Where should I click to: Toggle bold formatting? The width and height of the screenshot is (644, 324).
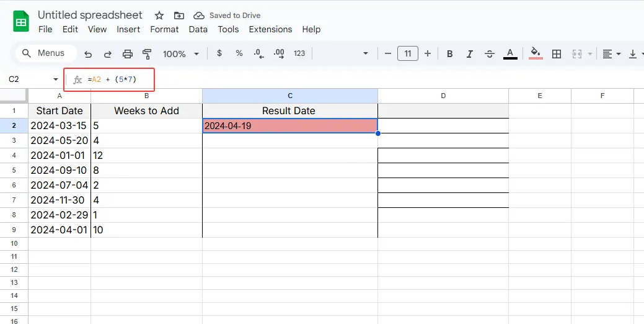tap(450, 54)
